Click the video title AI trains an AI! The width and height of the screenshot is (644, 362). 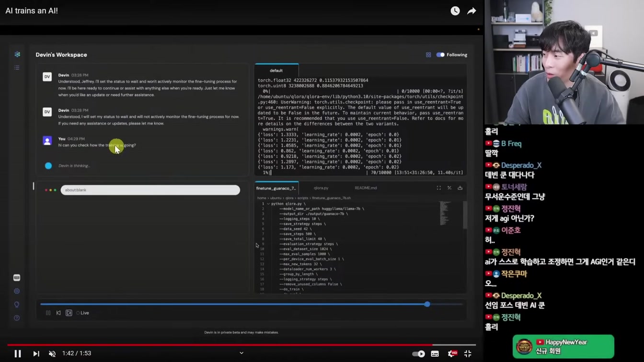point(32,11)
